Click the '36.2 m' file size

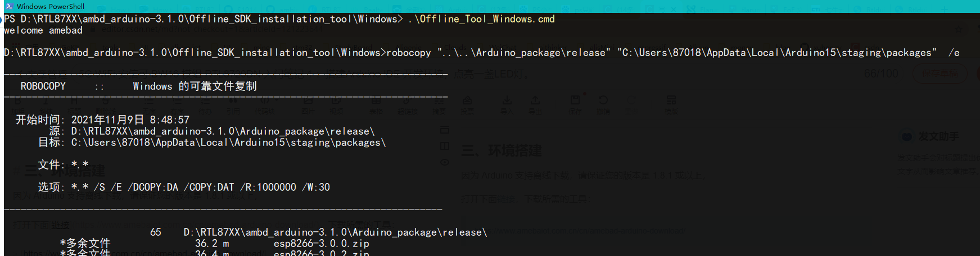click(212, 244)
